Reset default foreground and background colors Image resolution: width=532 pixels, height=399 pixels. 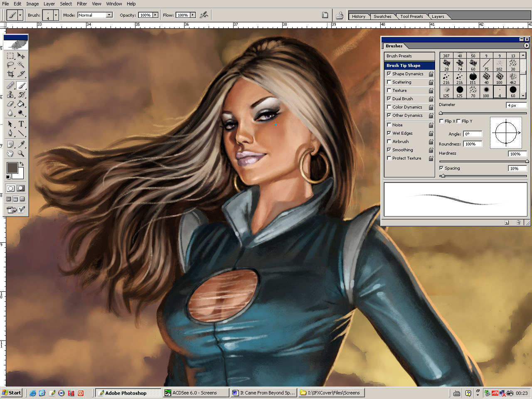pos(8,177)
